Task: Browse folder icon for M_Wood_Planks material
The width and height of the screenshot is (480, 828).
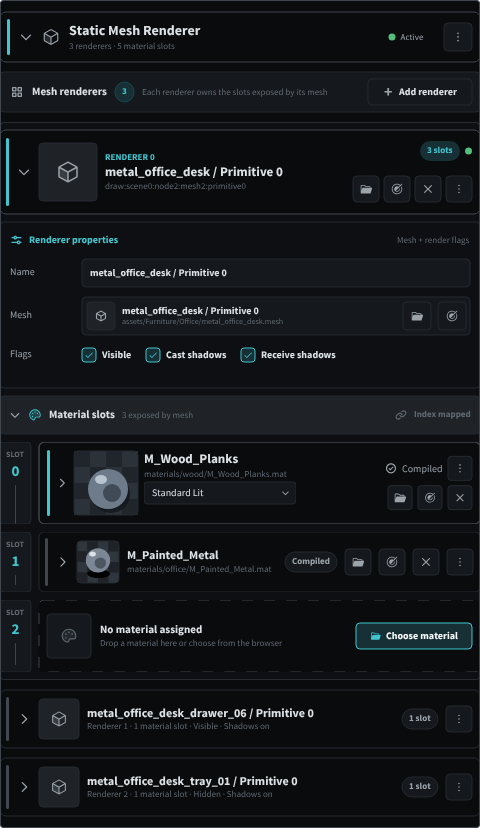Action: tap(400, 498)
